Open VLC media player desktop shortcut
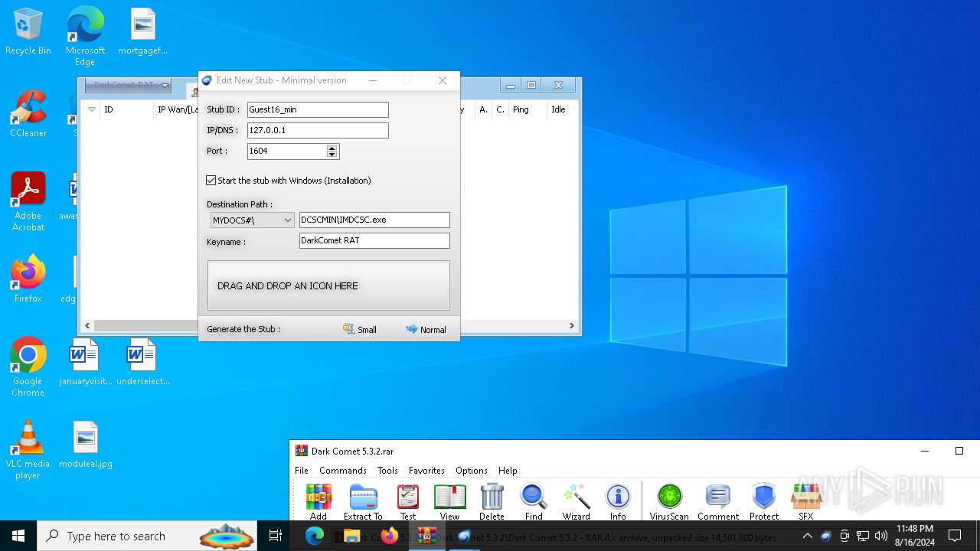The height and width of the screenshot is (551, 980). pyautogui.click(x=28, y=450)
